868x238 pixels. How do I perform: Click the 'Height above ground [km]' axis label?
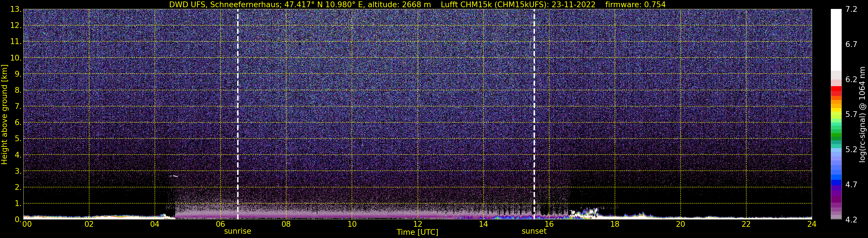[x=4, y=114]
